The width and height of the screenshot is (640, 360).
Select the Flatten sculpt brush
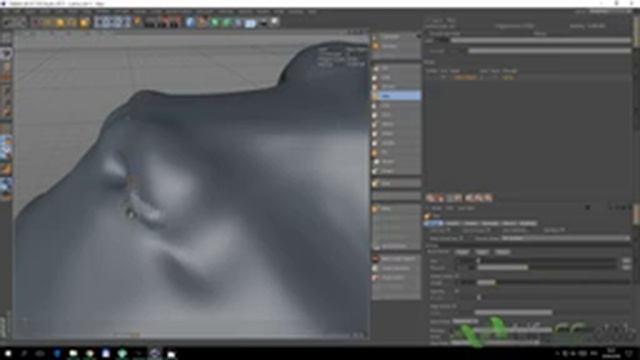point(396,124)
